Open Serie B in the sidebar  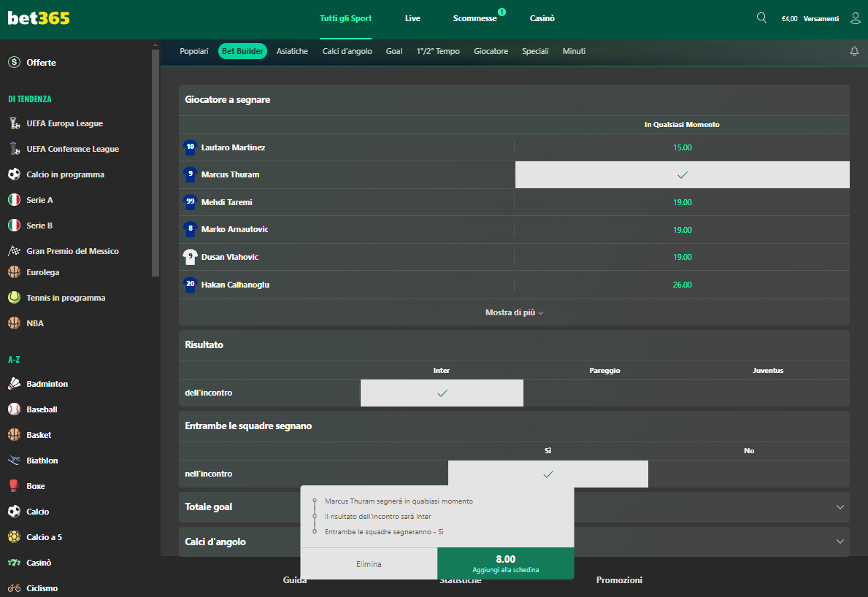pos(39,226)
